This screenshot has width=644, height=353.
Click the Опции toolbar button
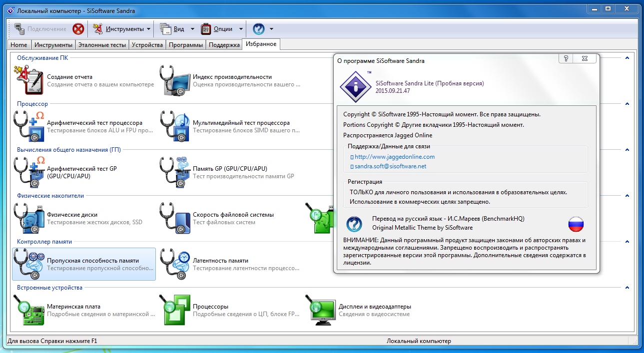tap(217, 29)
